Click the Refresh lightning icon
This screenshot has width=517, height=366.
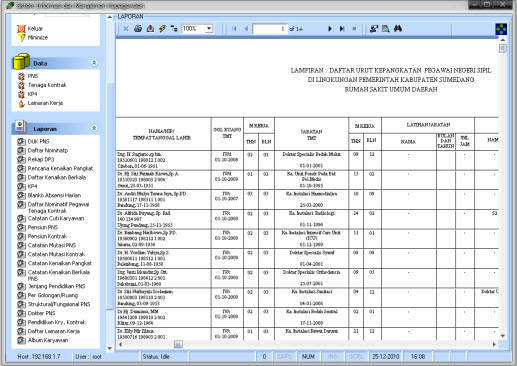(162, 29)
